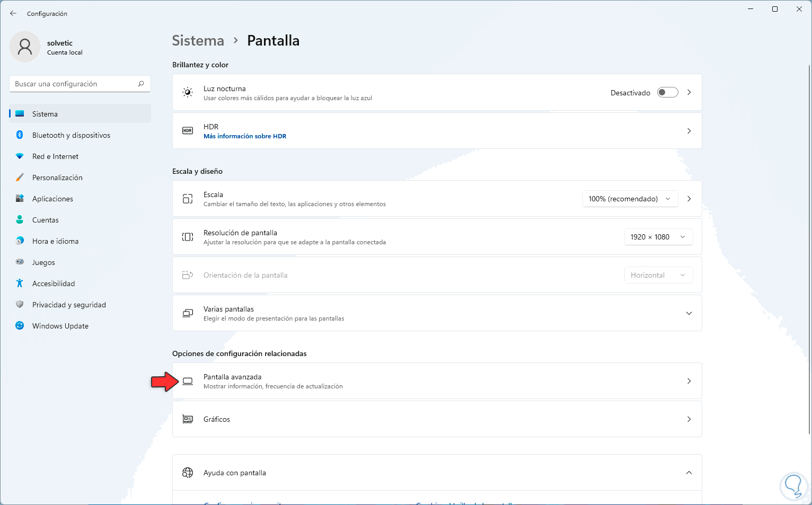The image size is (812, 505).
Task: Open the Escala 100% dropdown
Action: click(x=630, y=199)
